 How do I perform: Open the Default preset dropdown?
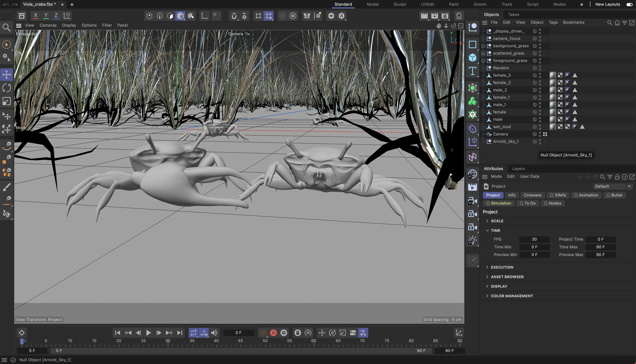tap(612, 186)
